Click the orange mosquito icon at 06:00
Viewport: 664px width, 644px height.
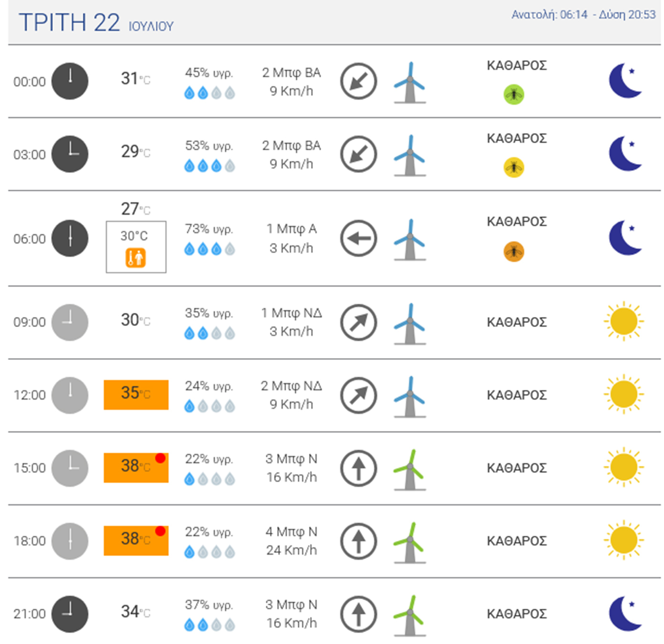click(514, 251)
